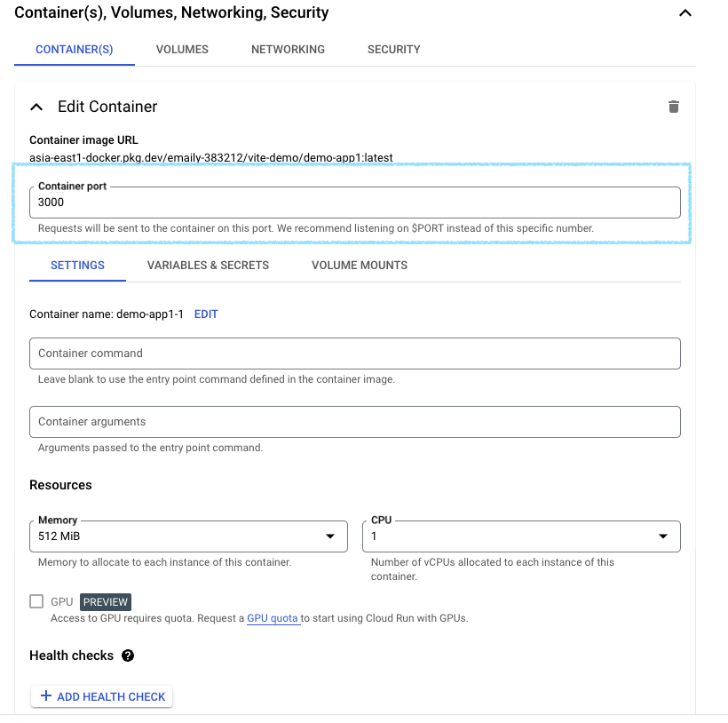728x723 pixels.
Task: Open the Variables & Secrets tab
Action: (208, 266)
